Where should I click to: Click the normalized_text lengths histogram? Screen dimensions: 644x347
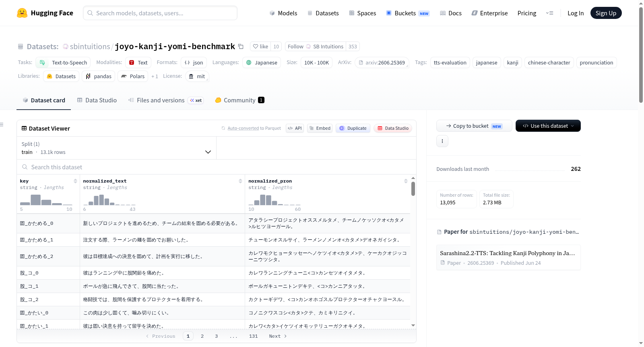(109, 200)
